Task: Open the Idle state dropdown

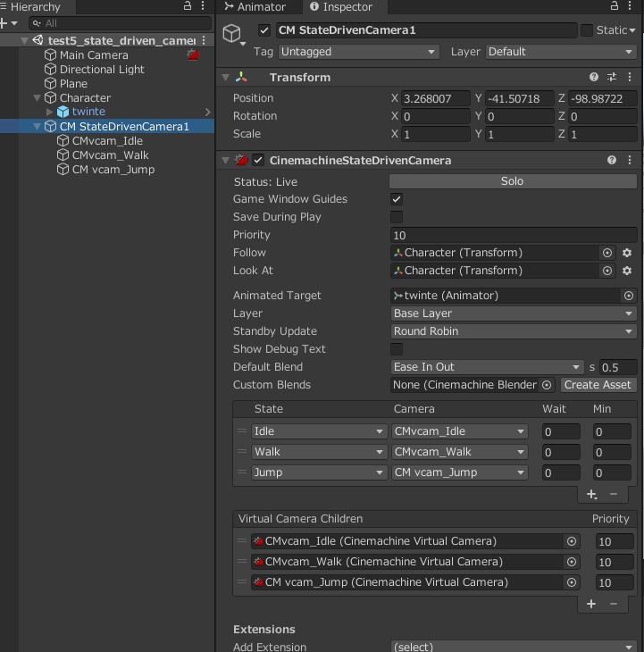Action: pyautogui.click(x=319, y=431)
